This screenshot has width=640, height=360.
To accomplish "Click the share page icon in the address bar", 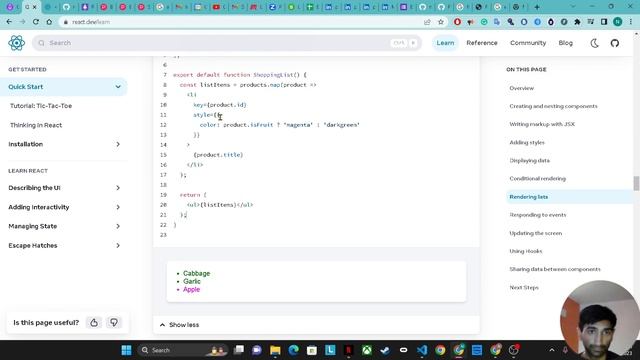I will [427, 22].
